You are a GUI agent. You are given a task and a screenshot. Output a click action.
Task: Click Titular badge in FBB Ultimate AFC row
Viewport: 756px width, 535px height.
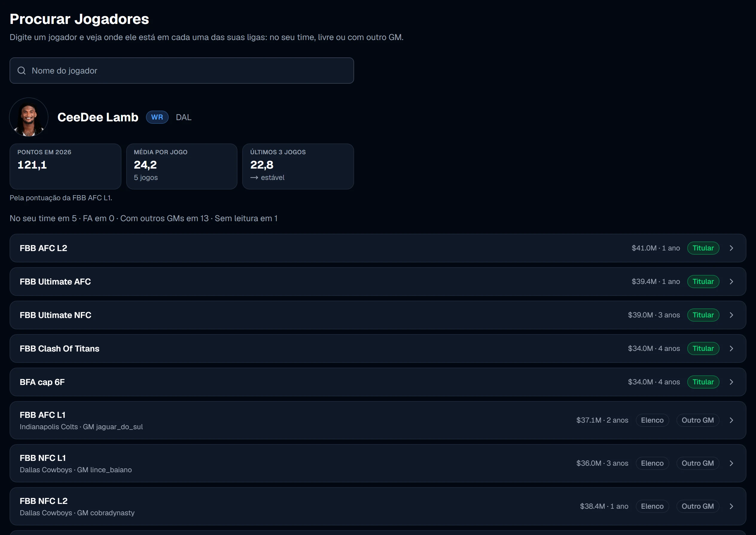point(703,282)
